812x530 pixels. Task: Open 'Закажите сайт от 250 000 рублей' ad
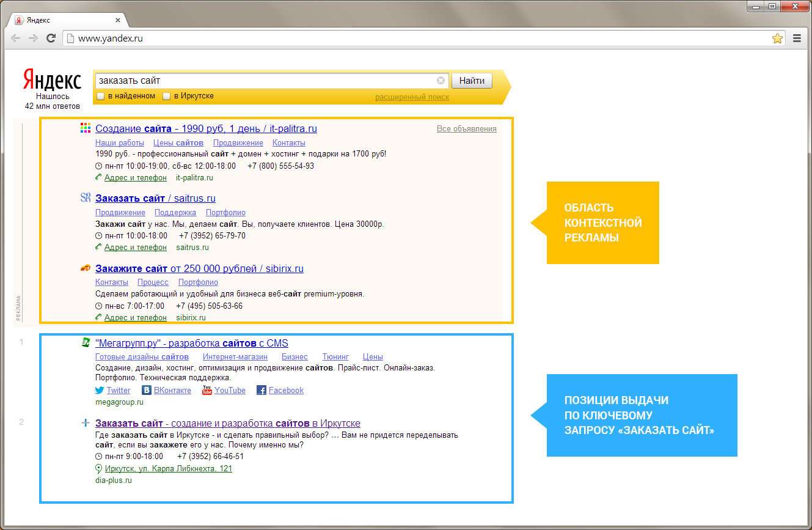click(x=199, y=268)
